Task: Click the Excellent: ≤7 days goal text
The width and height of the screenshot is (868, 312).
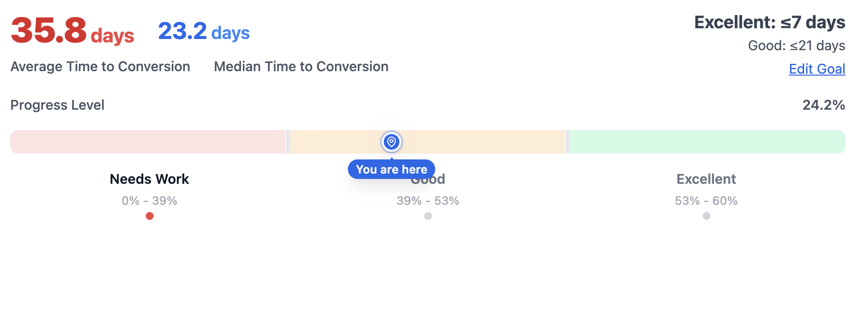Action: pos(769,22)
